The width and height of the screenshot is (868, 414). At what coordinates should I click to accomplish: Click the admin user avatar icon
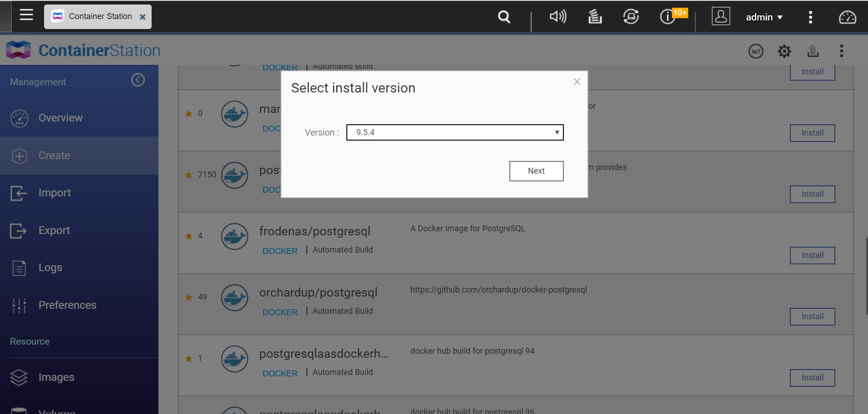[x=721, y=16]
